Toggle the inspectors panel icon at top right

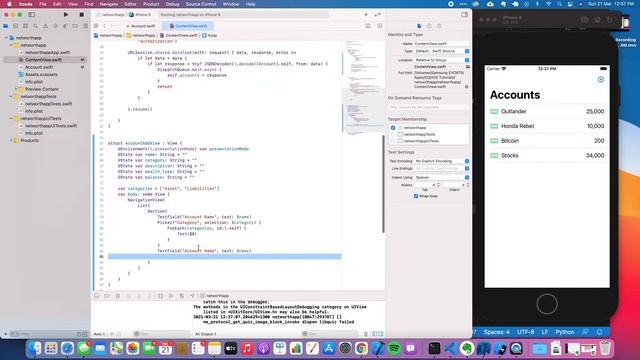tap(464, 15)
